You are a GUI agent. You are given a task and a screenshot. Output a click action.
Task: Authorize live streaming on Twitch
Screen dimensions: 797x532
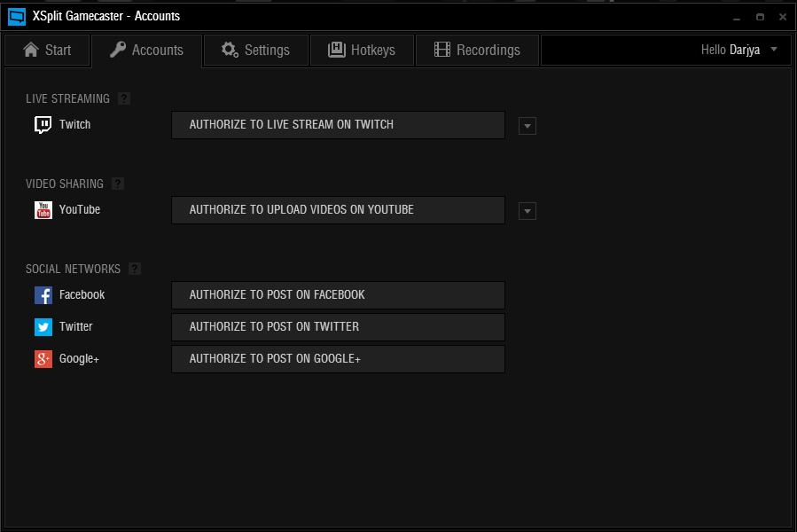(338, 125)
